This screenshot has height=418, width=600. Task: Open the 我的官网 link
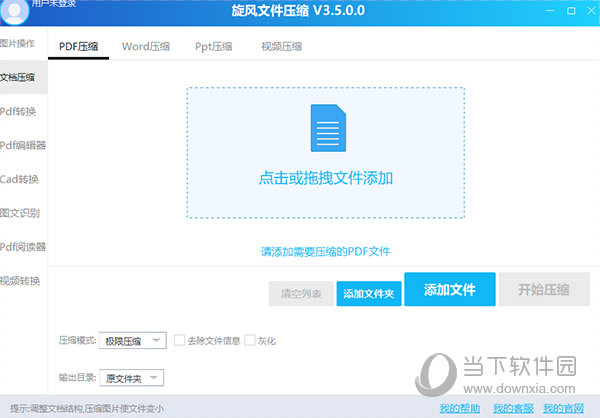pyautogui.click(x=563, y=408)
